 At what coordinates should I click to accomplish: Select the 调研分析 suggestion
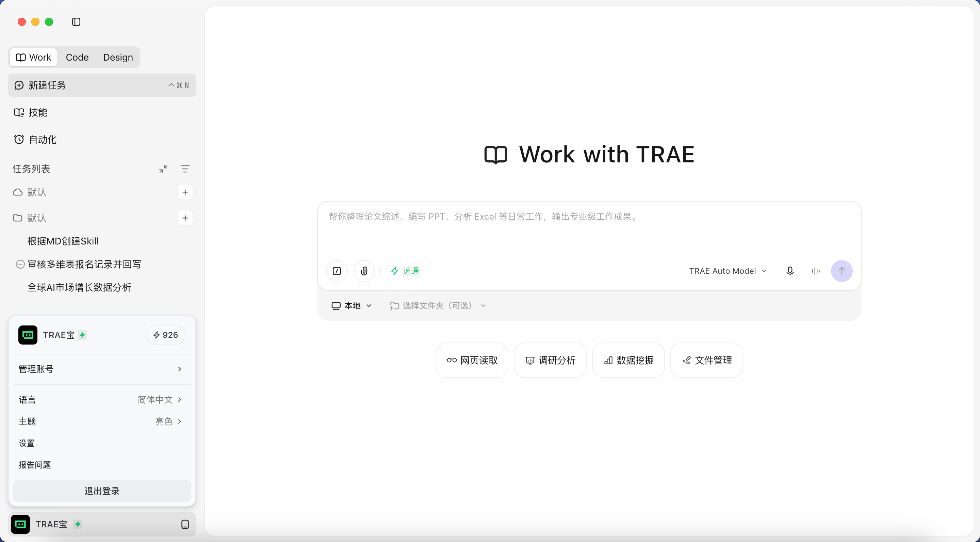tap(550, 361)
